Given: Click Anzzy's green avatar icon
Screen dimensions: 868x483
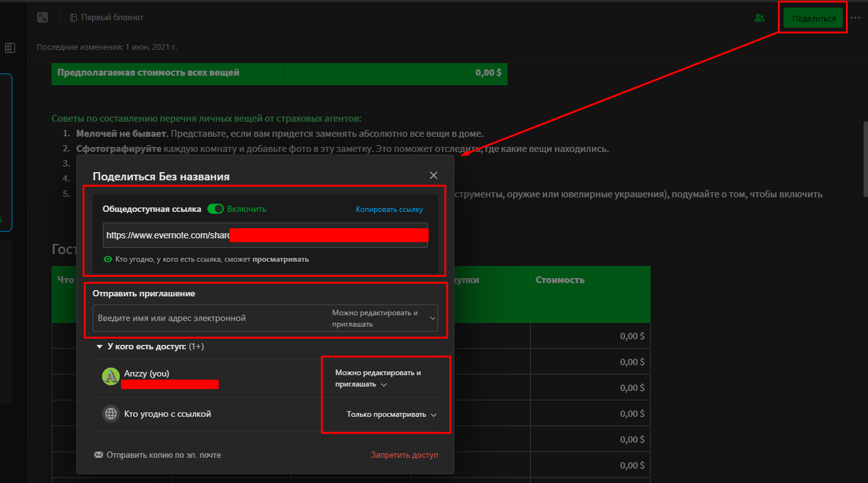Looking at the screenshot, I should pyautogui.click(x=110, y=376).
